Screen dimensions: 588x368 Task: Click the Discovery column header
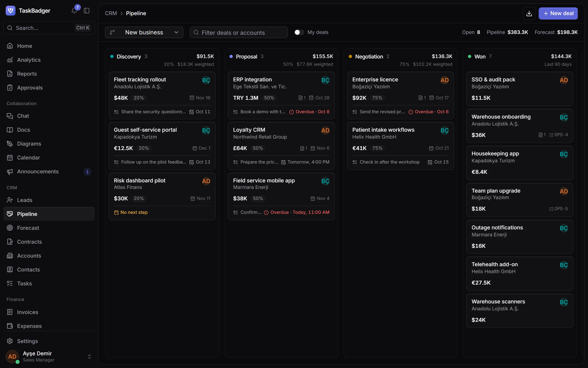click(x=162, y=60)
